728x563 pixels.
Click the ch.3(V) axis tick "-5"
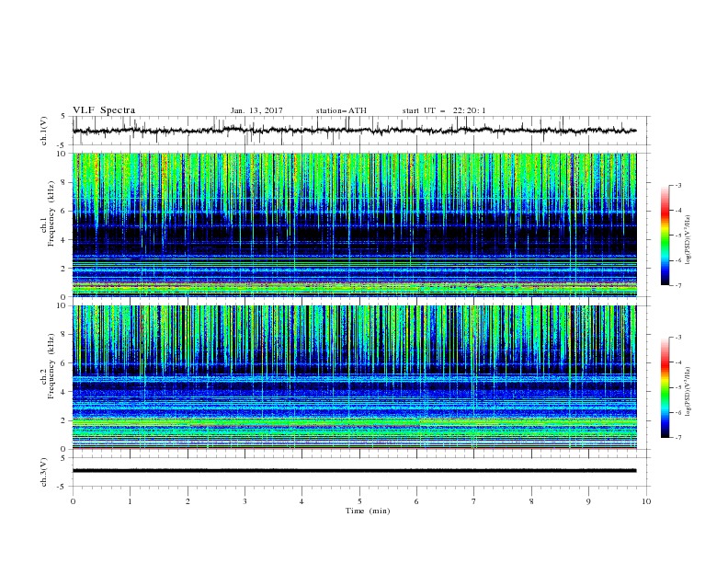click(62, 487)
